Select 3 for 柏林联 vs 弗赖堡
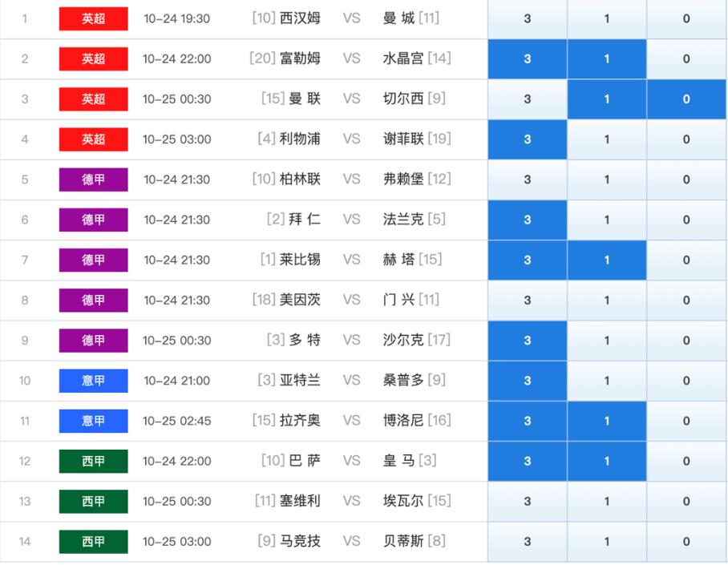 click(528, 180)
